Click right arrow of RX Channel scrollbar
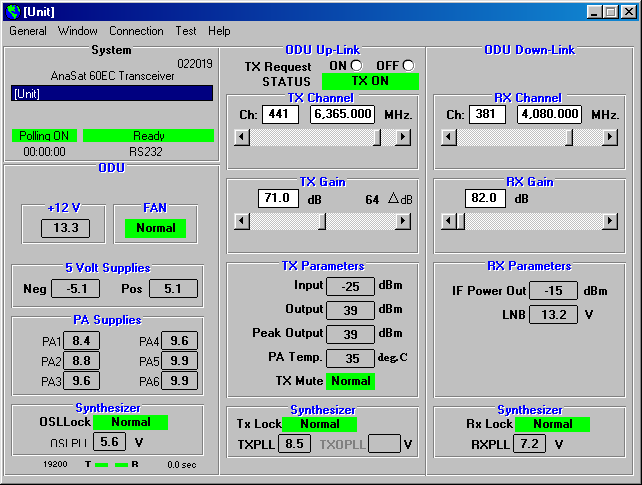 tap(611, 137)
